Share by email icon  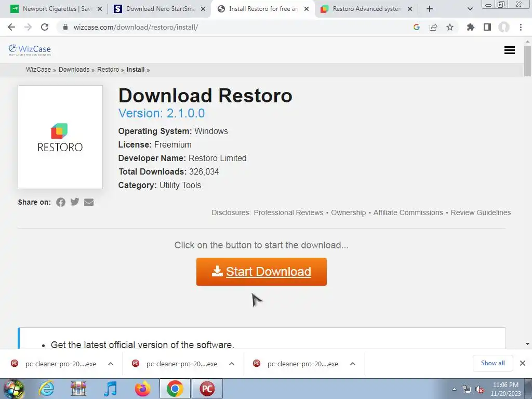(89, 202)
